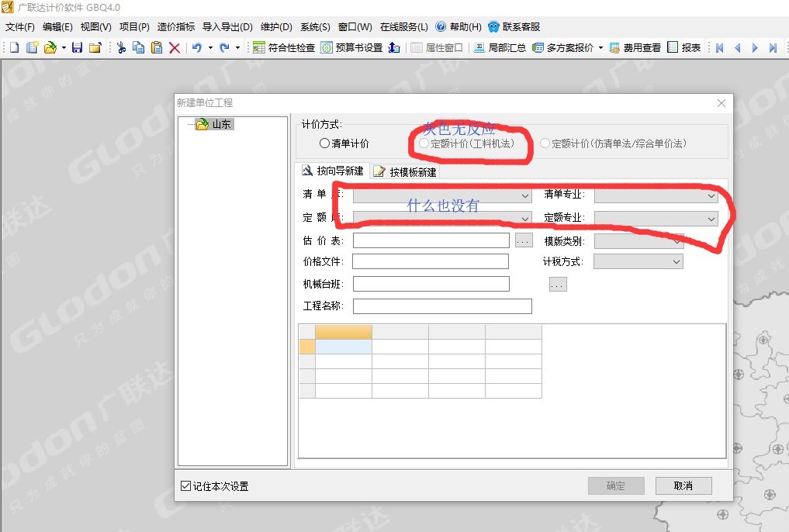The height and width of the screenshot is (532, 789).
Task: Open the 窗口(W) menu
Action: 355,27
